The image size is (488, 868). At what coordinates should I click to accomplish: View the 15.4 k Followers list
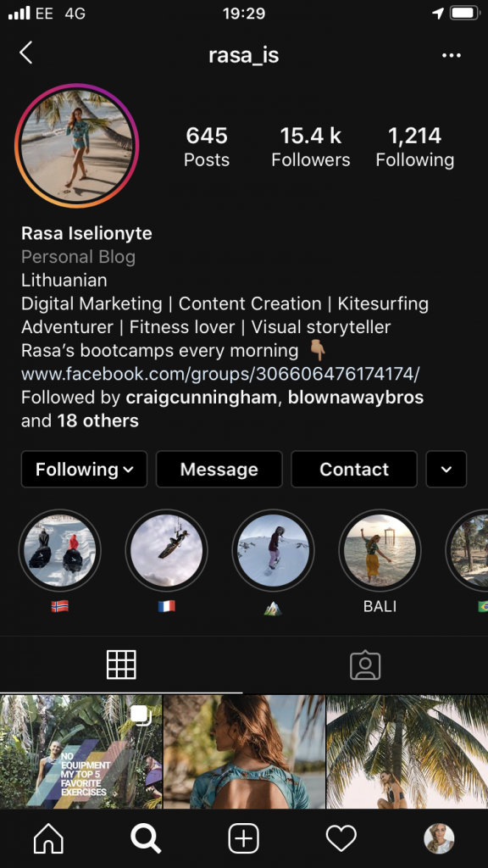click(x=310, y=147)
